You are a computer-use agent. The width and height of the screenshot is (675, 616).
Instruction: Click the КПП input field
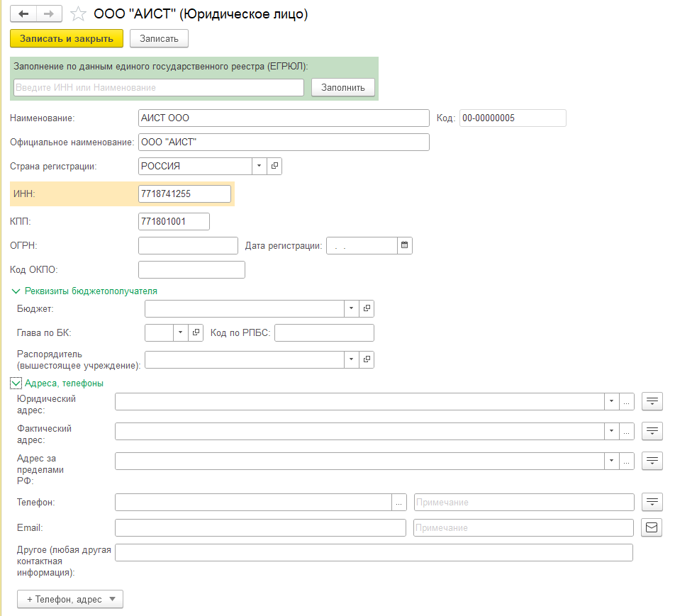click(174, 221)
